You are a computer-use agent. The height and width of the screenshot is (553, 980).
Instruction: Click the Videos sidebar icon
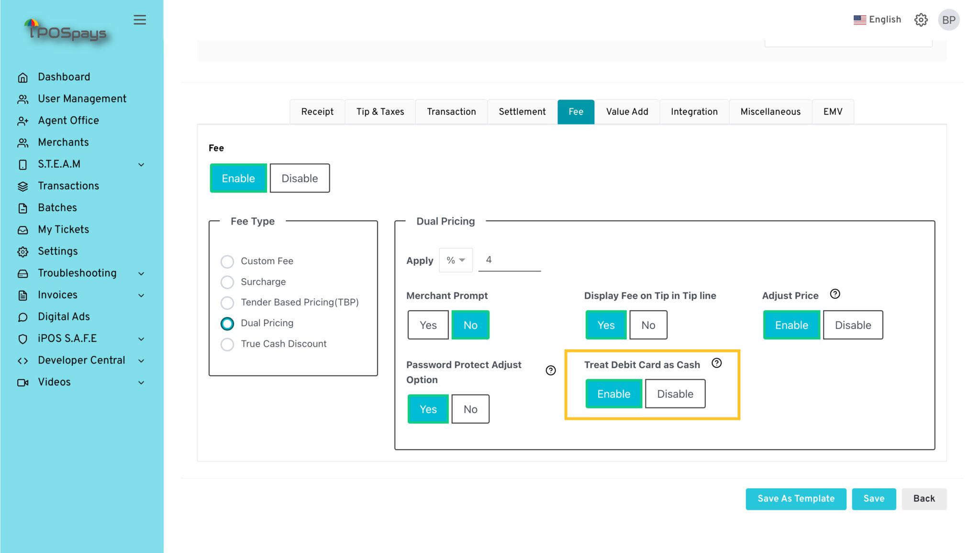click(x=22, y=383)
